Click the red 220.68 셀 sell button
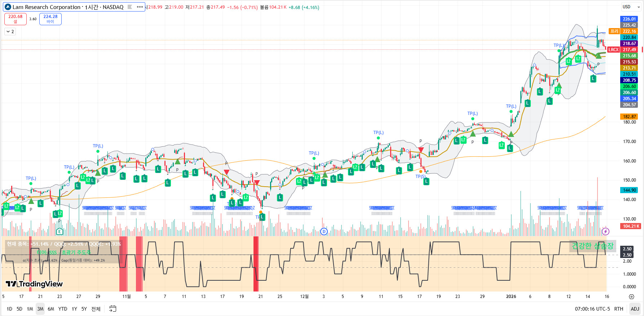 click(16, 19)
